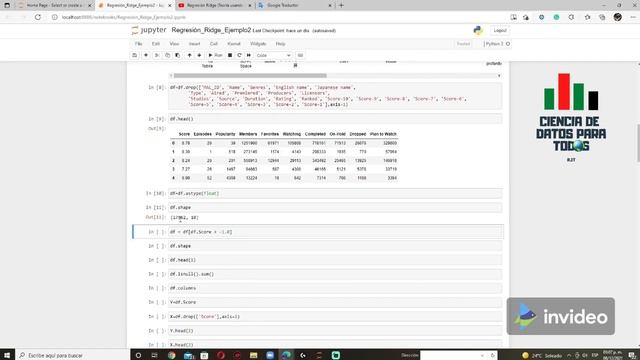The width and height of the screenshot is (640, 360).
Task: Insert a cell below with plus icon
Action: [x=146, y=55]
